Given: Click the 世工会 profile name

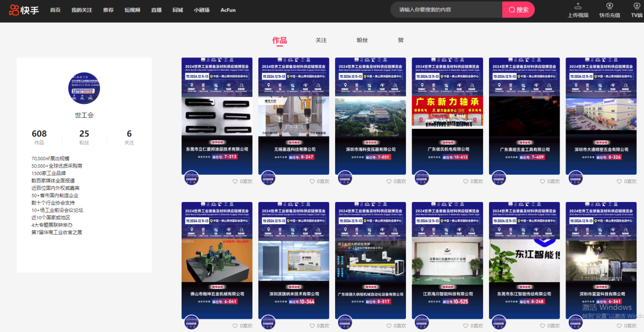Looking at the screenshot, I should (x=84, y=115).
